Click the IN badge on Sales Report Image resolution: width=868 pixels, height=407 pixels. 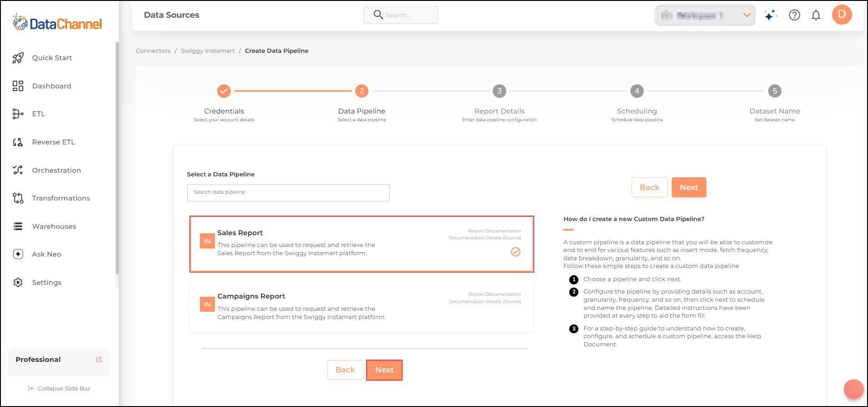pyautogui.click(x=207, y=241)
